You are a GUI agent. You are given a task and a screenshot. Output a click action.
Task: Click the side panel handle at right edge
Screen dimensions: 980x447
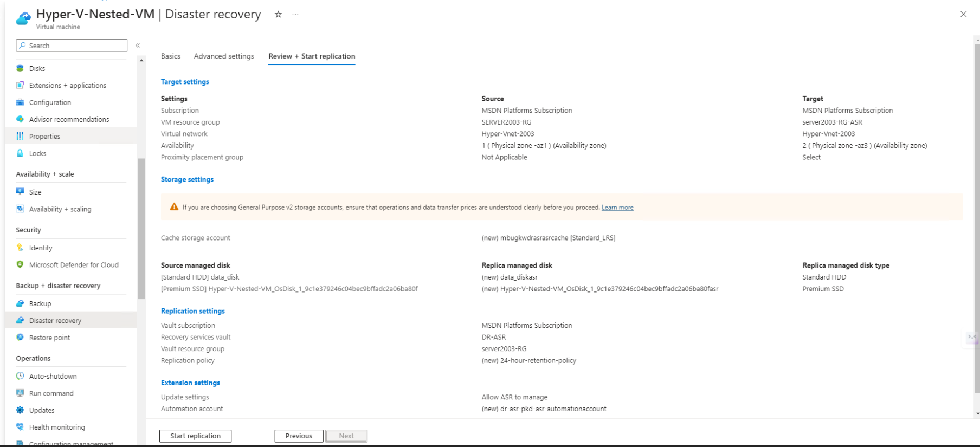972,337
